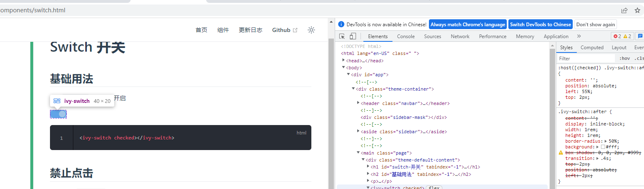Click the box-shadow warning triangle icon
Viewport: 644px width, 189px height.
[561, 153]
